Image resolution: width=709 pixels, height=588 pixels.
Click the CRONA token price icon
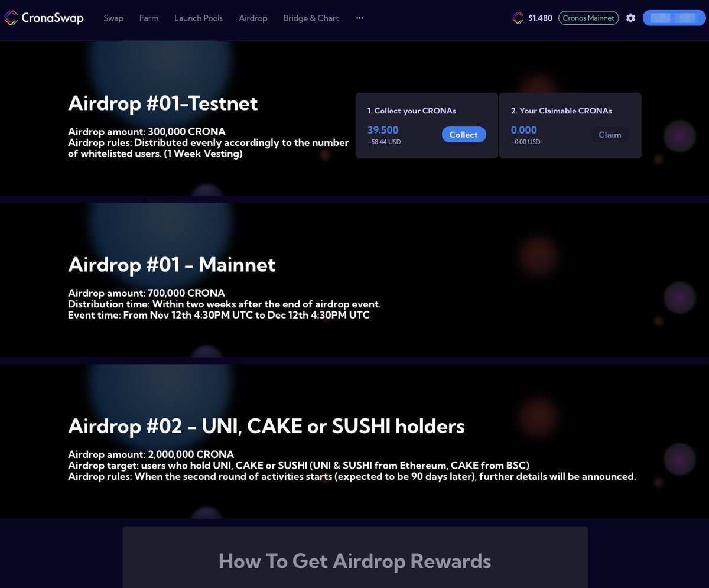tap(518, 18)
